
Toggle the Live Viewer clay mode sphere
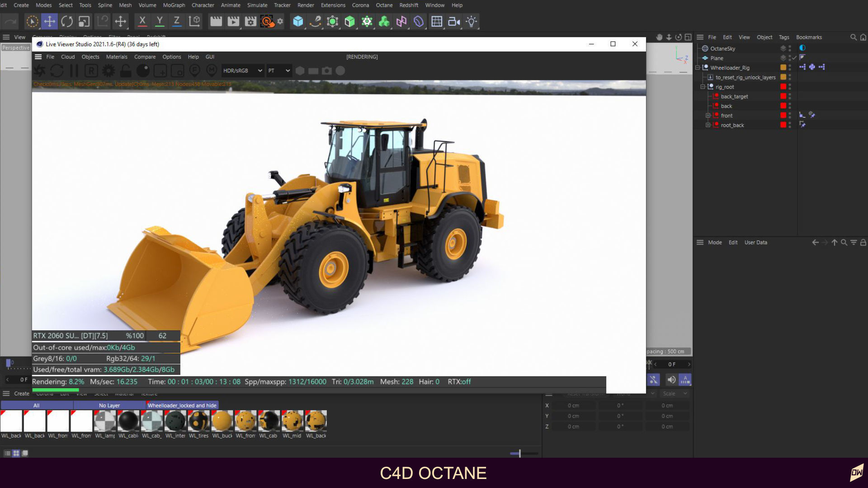pyautogui.click(x=143, y=70)
